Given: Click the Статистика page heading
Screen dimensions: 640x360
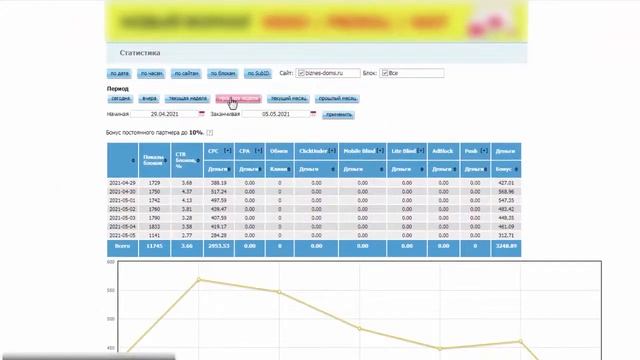Looking at the screenshot, I should (x=140, y=53).
